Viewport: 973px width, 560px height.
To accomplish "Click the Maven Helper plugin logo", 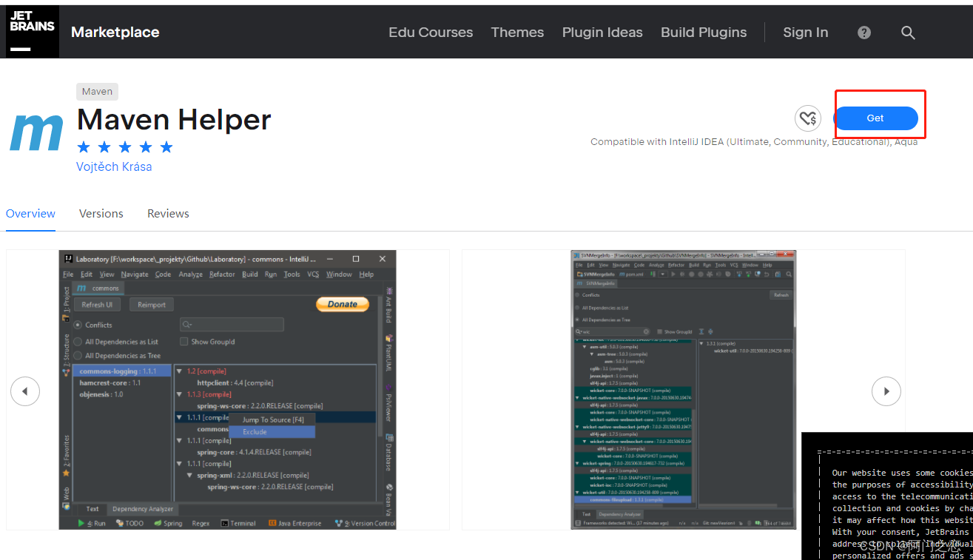I will [36, 132].
